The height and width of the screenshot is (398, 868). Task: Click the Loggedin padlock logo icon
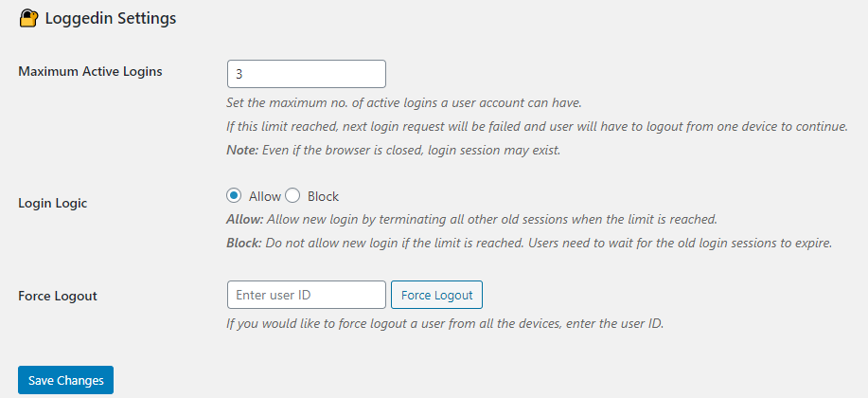point(28,19)
